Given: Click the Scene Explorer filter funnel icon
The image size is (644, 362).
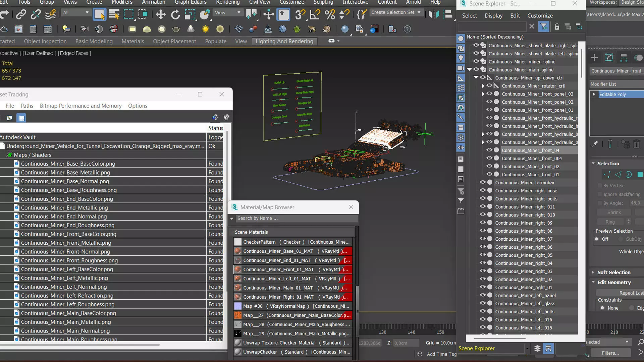Looking at the screenshot, I should 544,26.
